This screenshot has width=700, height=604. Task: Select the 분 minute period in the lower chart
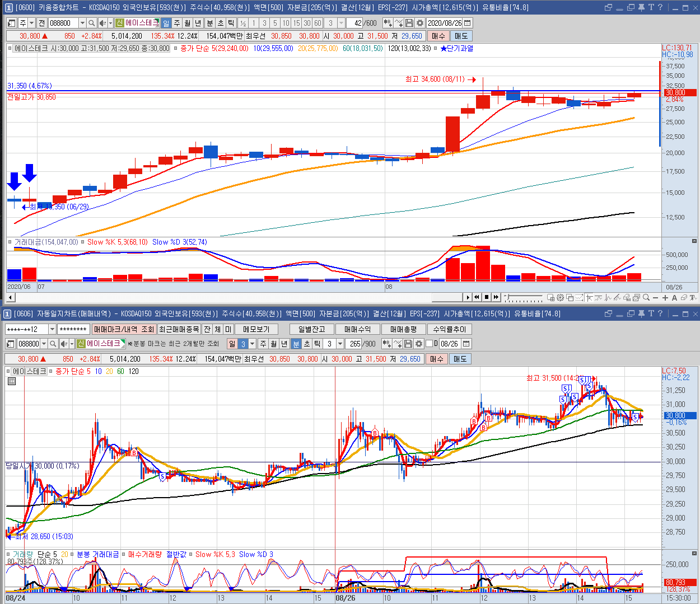pos(296,344)
